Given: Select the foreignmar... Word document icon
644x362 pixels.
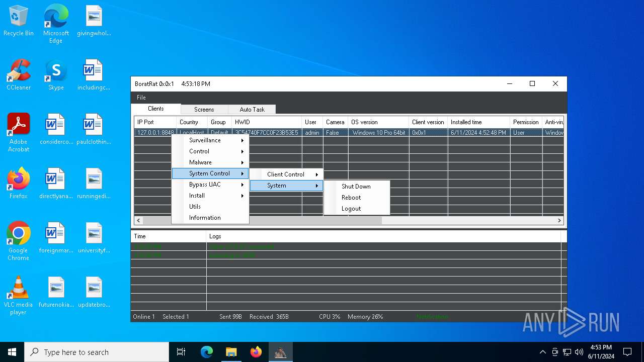Looking at the screenshot, I should pos(56,238).
